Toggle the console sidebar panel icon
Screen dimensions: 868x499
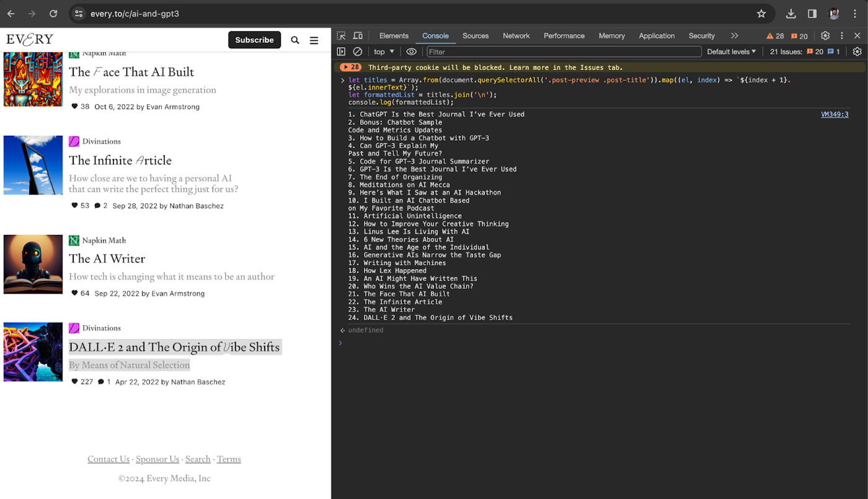[x=341, y=52]
